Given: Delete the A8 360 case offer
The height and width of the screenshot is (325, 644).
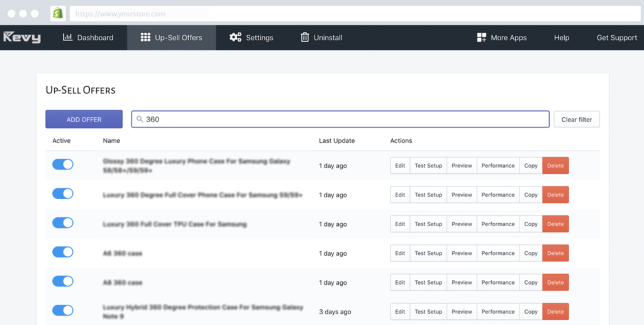Looking at the screenshot, I should [555, 282].
